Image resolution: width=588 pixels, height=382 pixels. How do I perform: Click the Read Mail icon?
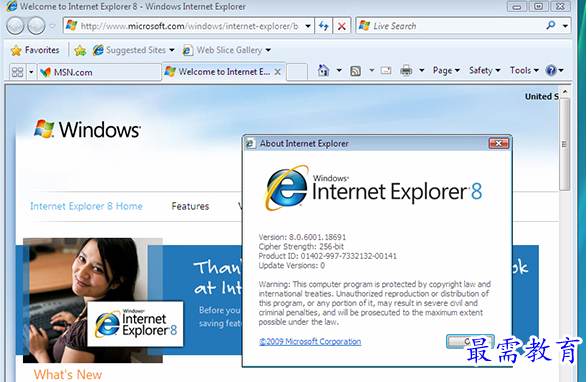tap(386, 70)
